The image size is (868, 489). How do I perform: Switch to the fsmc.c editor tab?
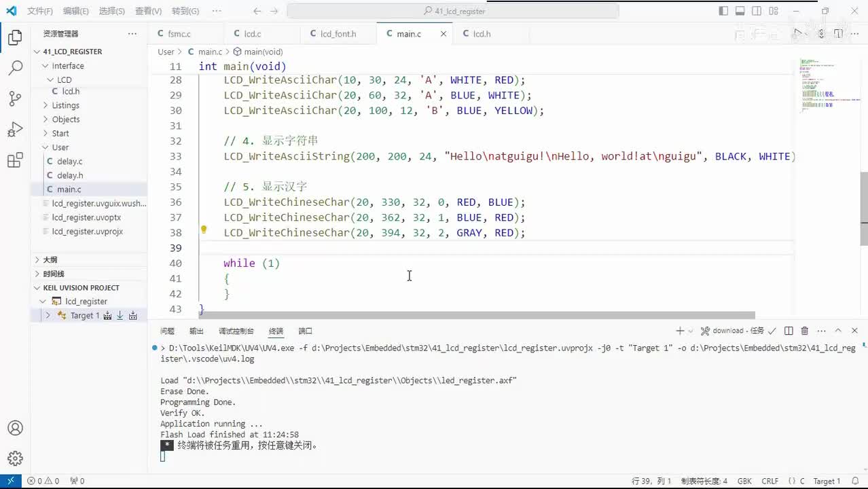tap(179, 34)
